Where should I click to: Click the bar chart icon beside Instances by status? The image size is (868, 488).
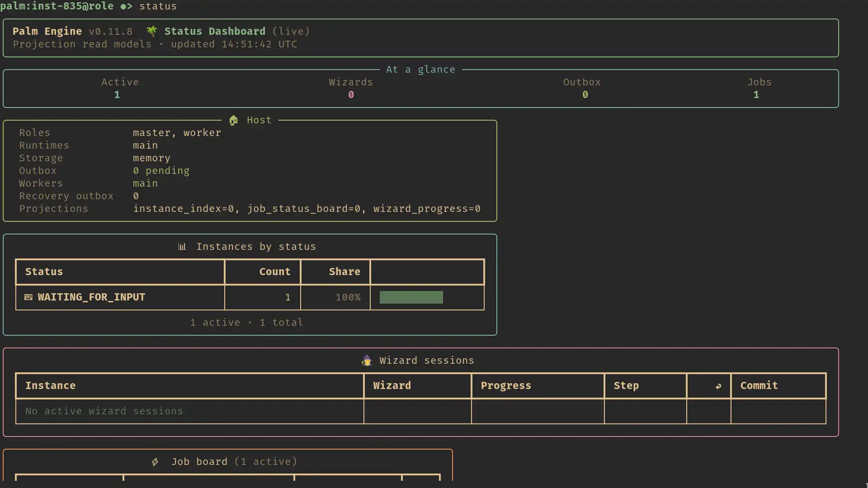click(182, 247)
